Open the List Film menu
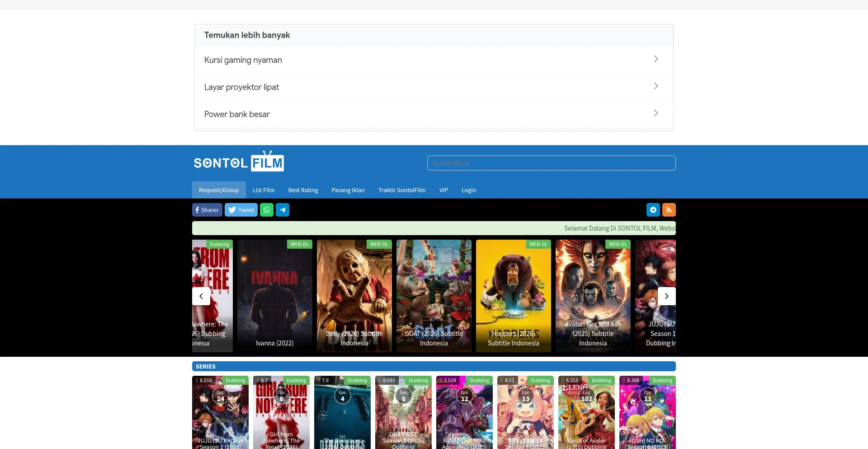 [264, 190]
